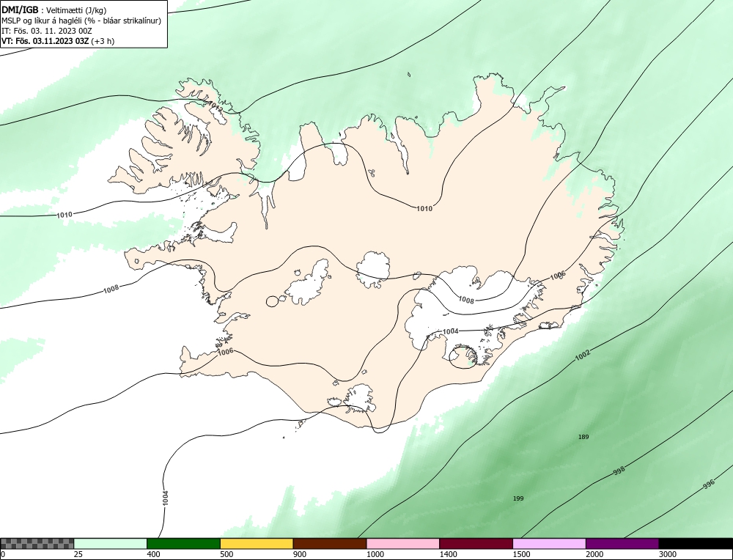Viewport: 733px width, 560px height.
Task: Click the 998 isobar label
Action: click(619, 471)
